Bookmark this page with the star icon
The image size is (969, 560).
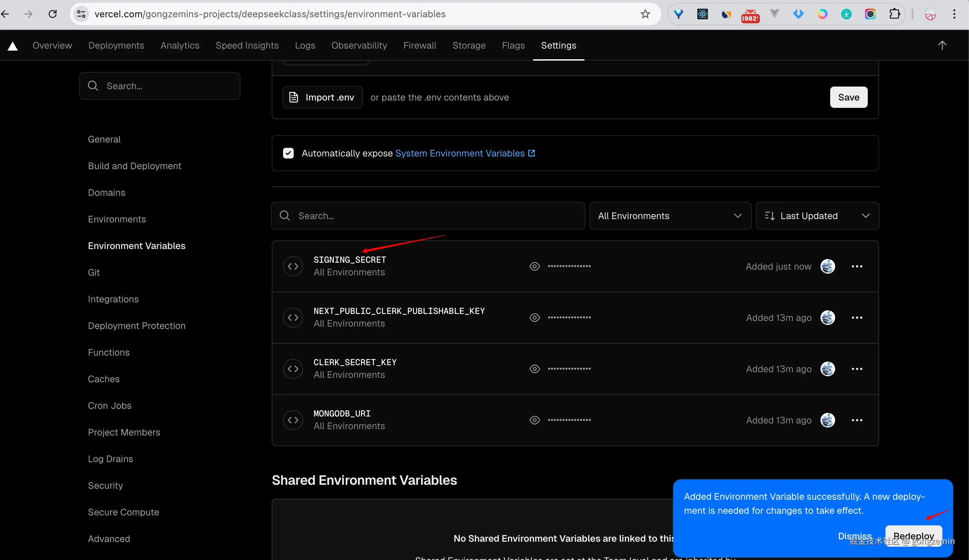pyautogui.click(x=645, y=14)
